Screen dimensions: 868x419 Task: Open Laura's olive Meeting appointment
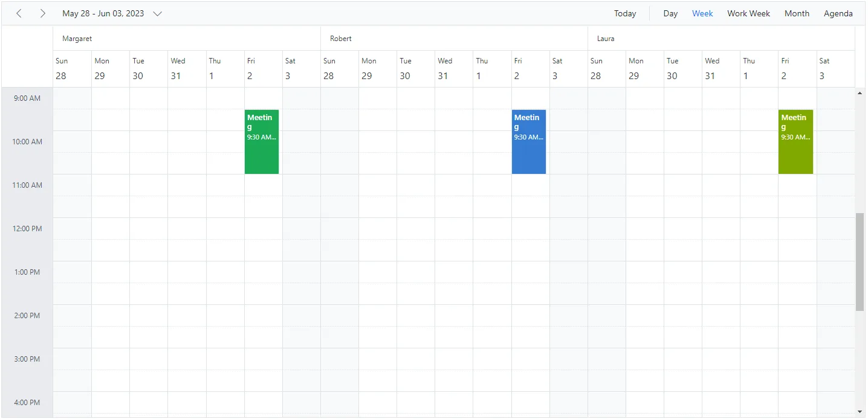click(795, 142)
